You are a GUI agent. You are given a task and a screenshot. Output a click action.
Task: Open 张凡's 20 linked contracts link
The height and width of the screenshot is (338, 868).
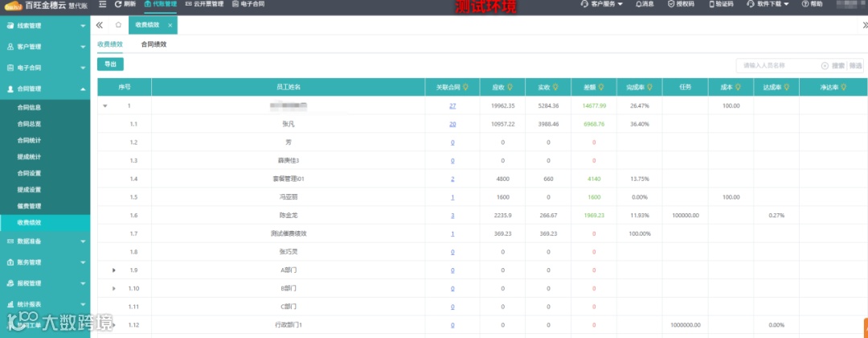[x=452, y=124]
